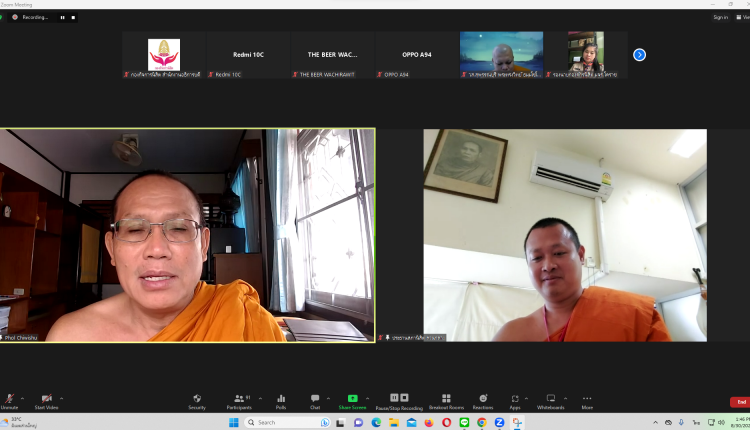Image resolution: width=750 pixels, height=430 pixels.
Task: Start Video with the camera button
Action: pyautogui.click(x=46, y=400)
